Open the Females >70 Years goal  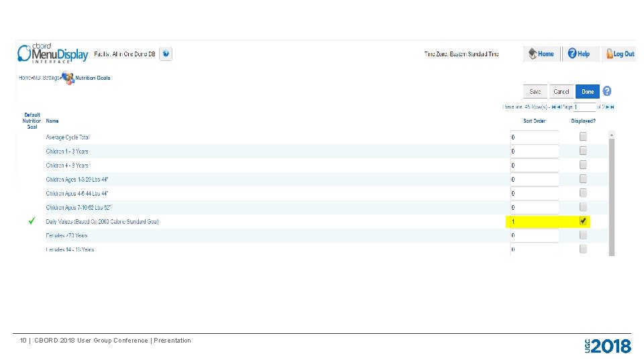pyautogui.click(x=66, y=235)
